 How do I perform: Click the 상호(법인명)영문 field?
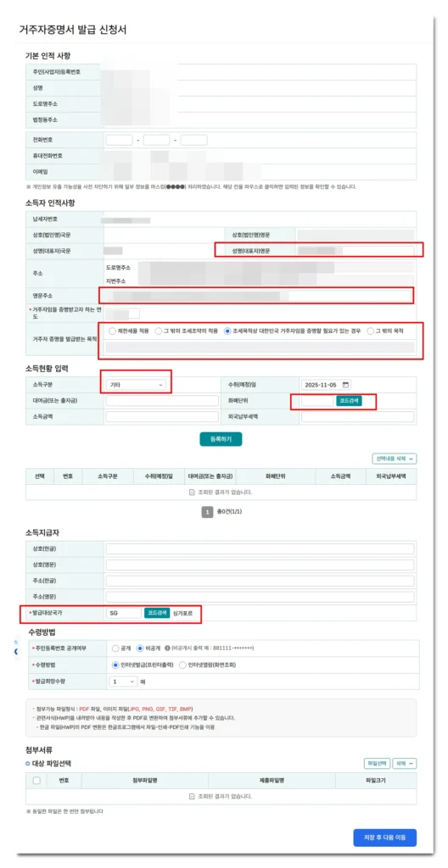pyautogui.click(x=355, y=235)
